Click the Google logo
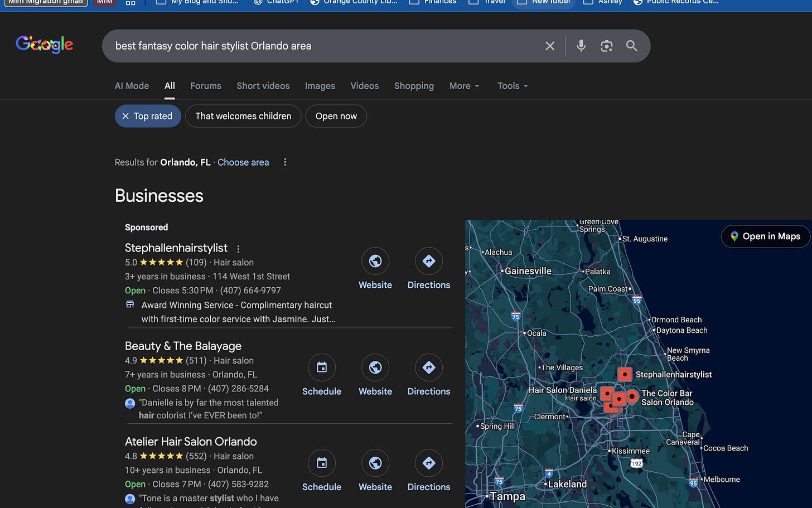Screen dimensions: 812x508 pyautogui.click(x=45, y=44)
